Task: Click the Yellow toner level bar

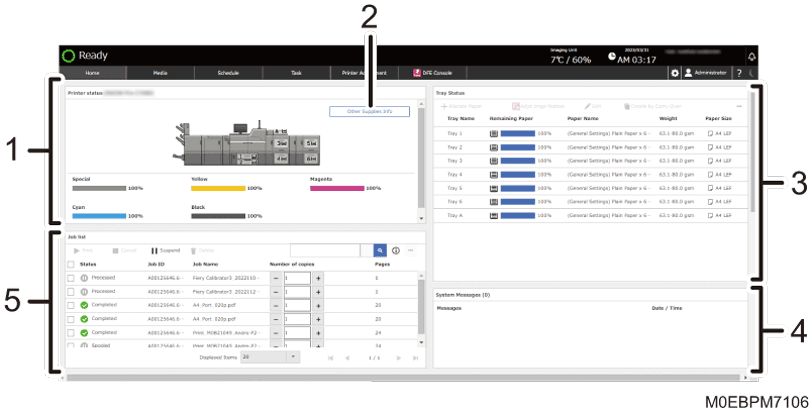Action: (218, 188)
